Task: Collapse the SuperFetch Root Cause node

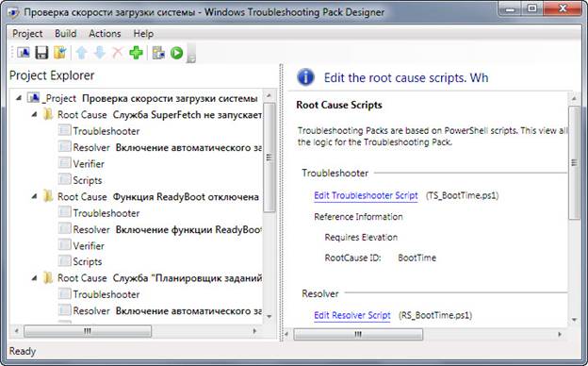Action: pyautogui.click(x=35, y=114)
